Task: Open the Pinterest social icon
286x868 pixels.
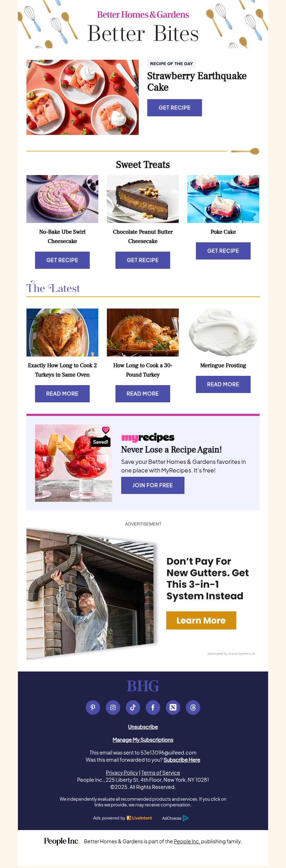Action: (x=93, y=707)
